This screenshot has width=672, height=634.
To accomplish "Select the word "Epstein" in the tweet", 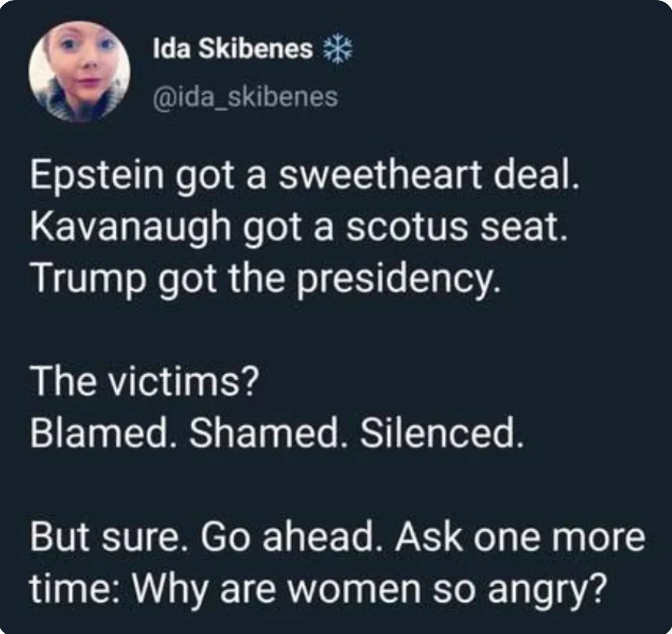I will coord(97,176).
